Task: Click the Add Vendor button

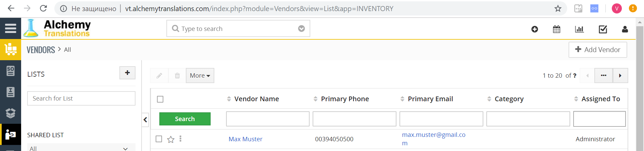Action: (x=598, y=50)
